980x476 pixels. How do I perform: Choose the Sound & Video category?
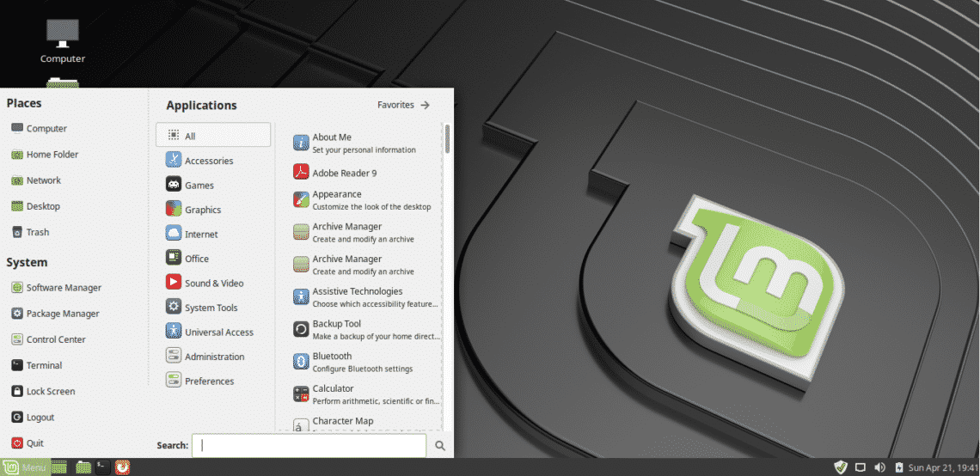(213, 283)
